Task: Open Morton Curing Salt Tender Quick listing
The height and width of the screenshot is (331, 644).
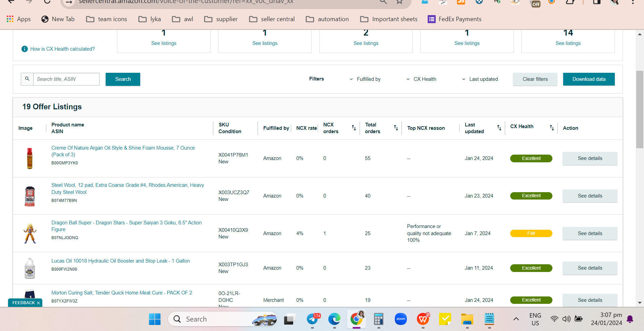Action: pyautogui.click(x=122, y=293)
